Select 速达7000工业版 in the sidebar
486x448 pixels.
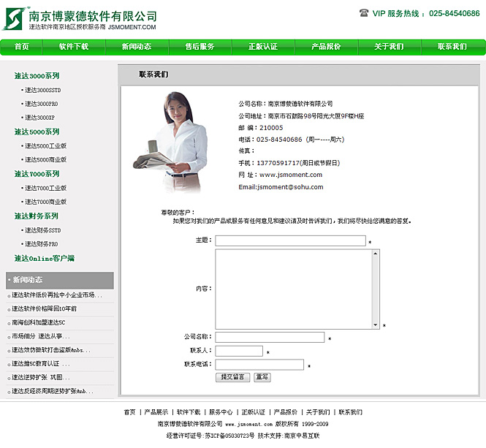coord(45,188)
